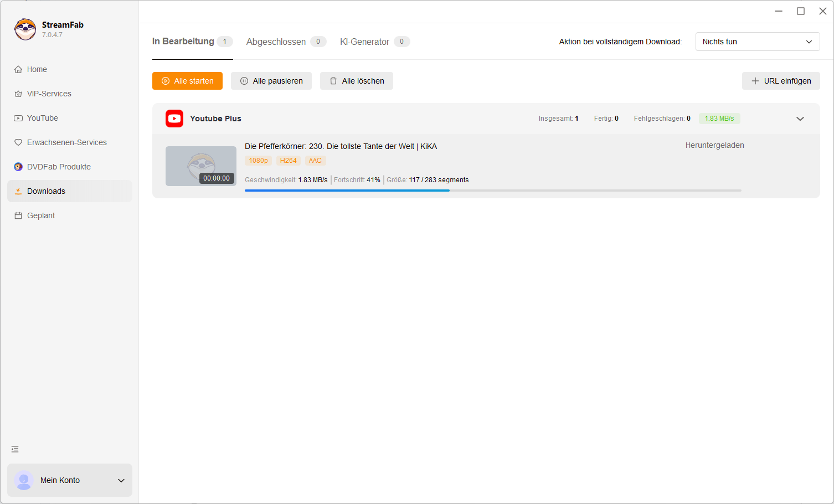Open the Nichts tun dropdown
The image size is (834, 504).
tap(758, 42)
